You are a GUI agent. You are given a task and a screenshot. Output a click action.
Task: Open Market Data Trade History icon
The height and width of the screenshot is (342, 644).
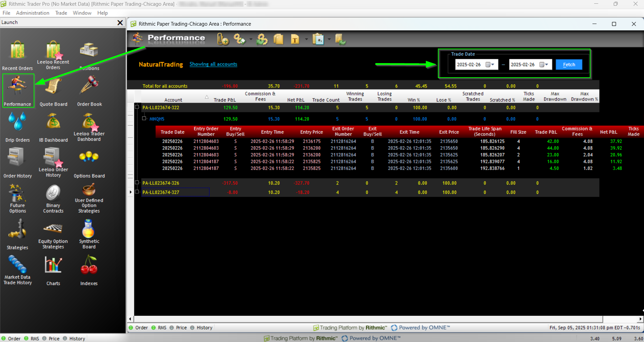[18, 270]
